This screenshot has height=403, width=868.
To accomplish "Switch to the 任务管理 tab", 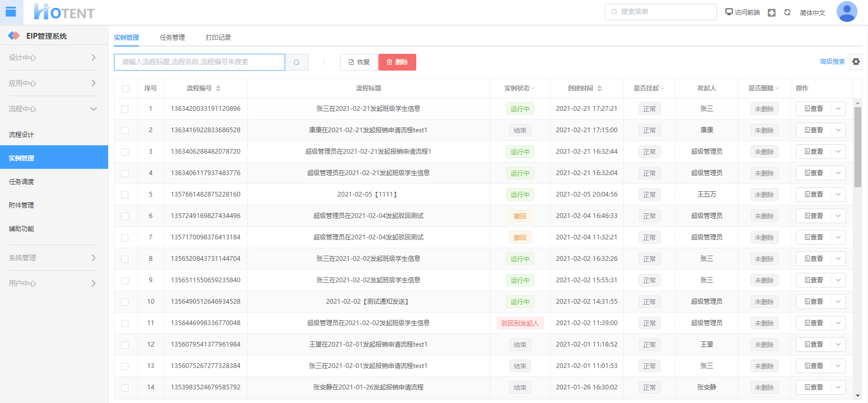I will [172, 38].
